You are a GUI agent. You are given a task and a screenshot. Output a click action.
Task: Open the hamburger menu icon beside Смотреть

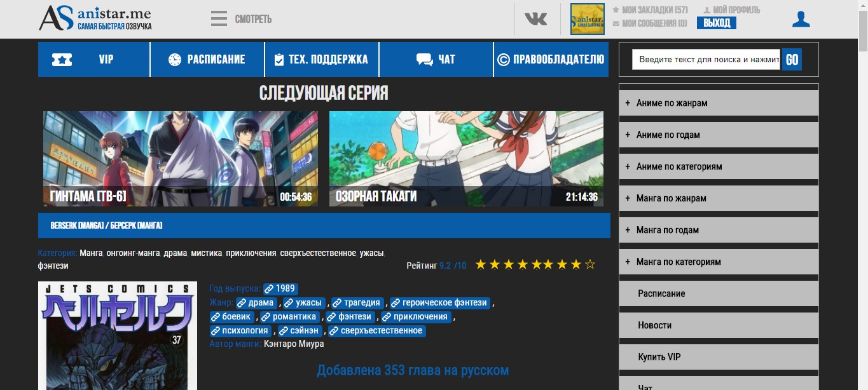[219, 18]
